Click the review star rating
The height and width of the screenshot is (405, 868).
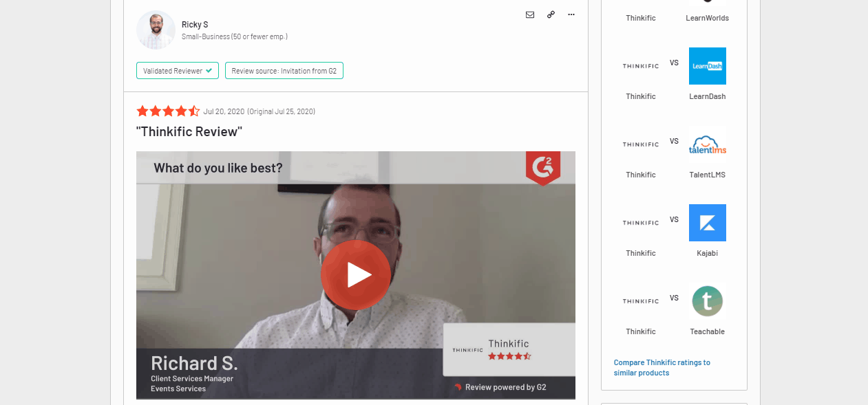tap(168, 111)
